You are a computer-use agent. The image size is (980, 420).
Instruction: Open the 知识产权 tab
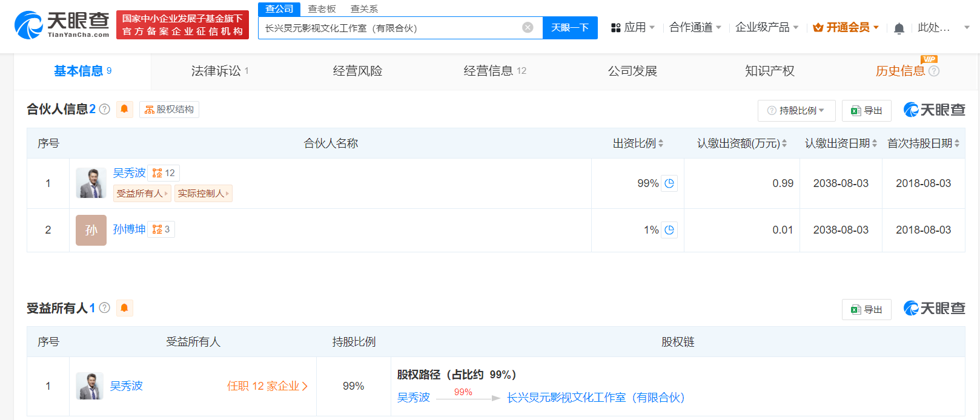click(x=770, y=71)
